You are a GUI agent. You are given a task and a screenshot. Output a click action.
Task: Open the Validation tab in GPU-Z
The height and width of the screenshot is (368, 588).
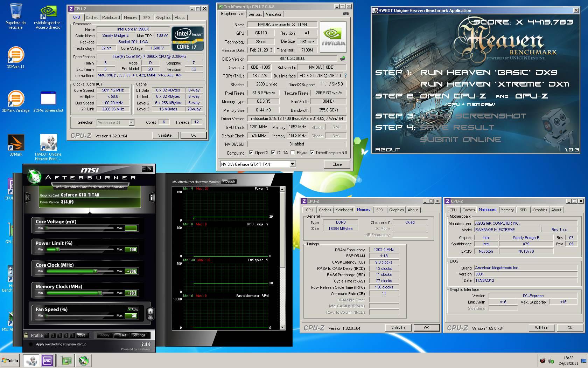(x=274, y=14)
